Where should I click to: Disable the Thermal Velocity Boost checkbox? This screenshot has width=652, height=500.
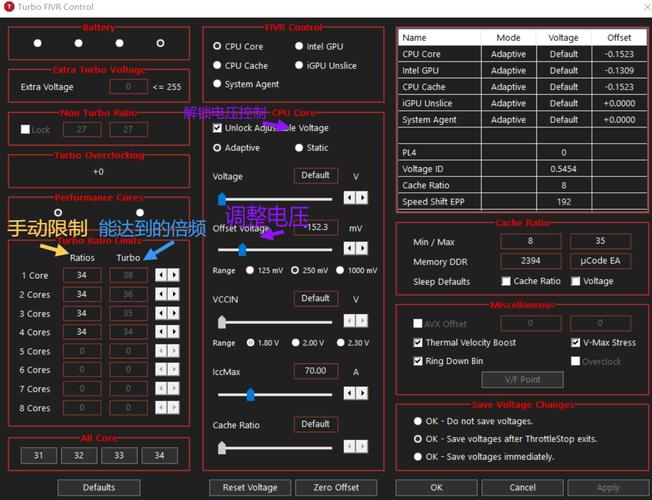pos(418,343)
